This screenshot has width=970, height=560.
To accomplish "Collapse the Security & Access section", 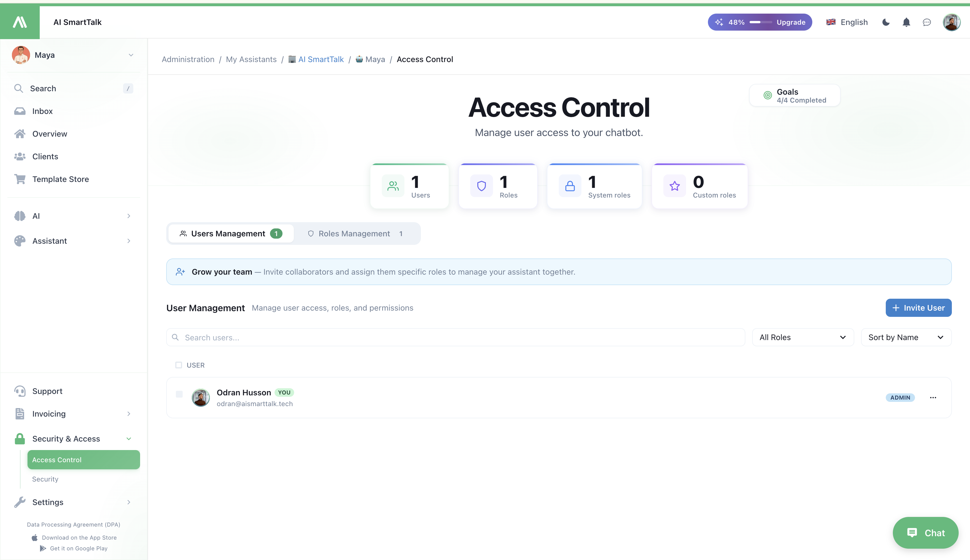I will coord(128,439).
